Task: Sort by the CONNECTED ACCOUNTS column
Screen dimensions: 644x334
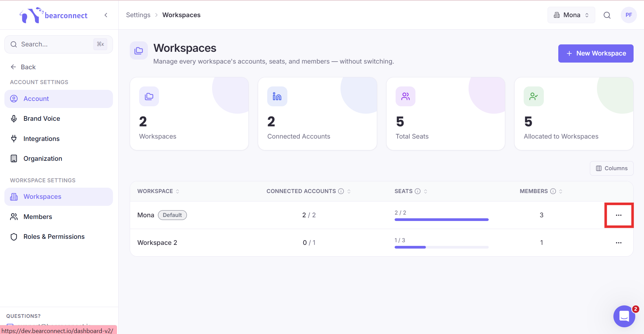Action: click(x=349, y=191)
